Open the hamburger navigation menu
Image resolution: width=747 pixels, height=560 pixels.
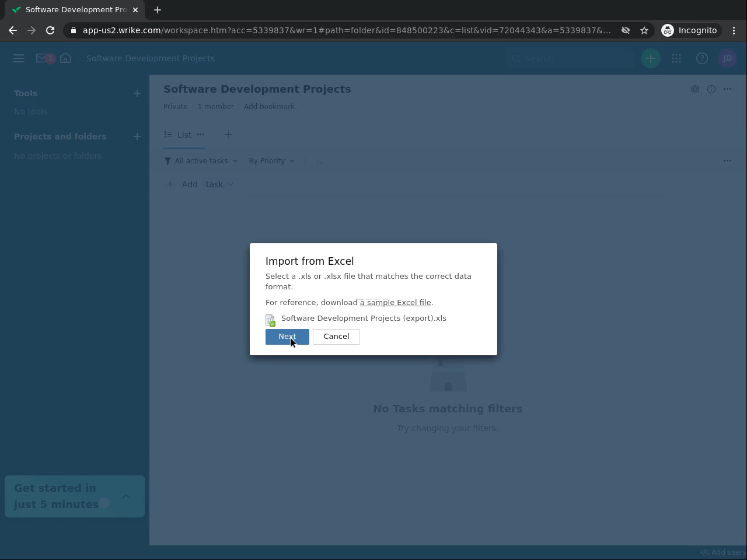point(19,58)
